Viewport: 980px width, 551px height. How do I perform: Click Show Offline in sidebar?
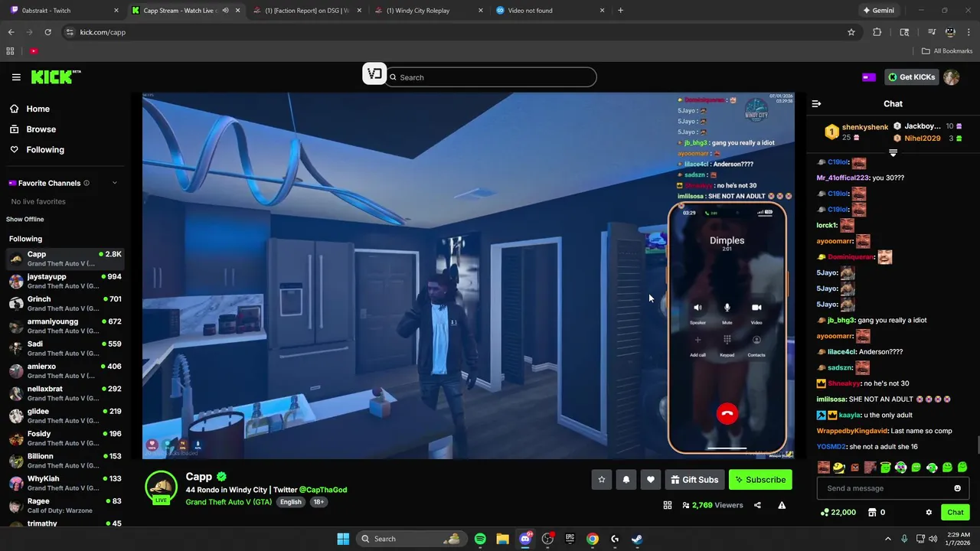coord(25,220)
